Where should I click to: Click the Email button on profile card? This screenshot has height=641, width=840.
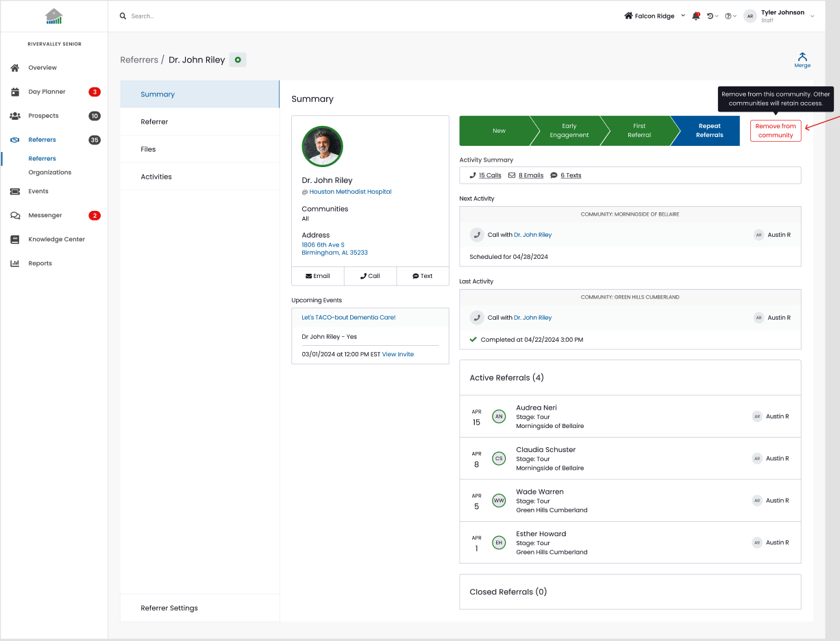pos(317,276)
